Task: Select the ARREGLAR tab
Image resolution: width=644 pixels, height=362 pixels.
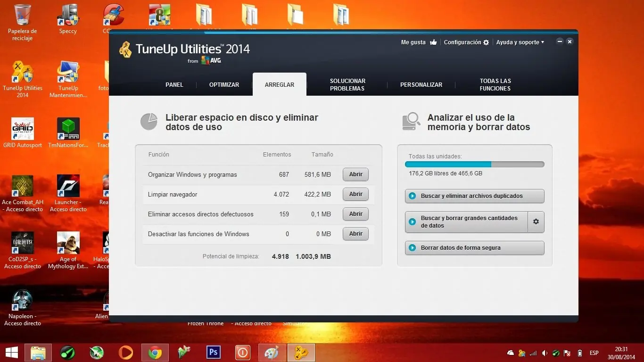Action: 280,84
